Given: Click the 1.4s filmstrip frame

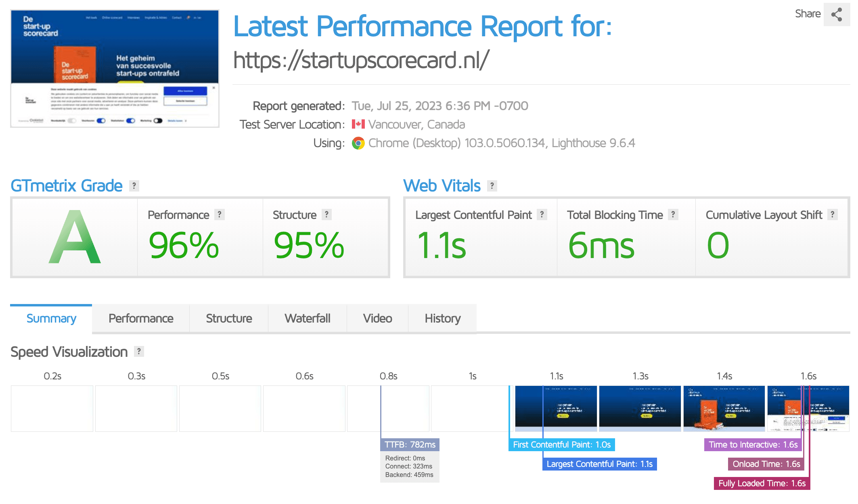Looking at the screenshot, I should pyautogui.click(x=724, y=408).
